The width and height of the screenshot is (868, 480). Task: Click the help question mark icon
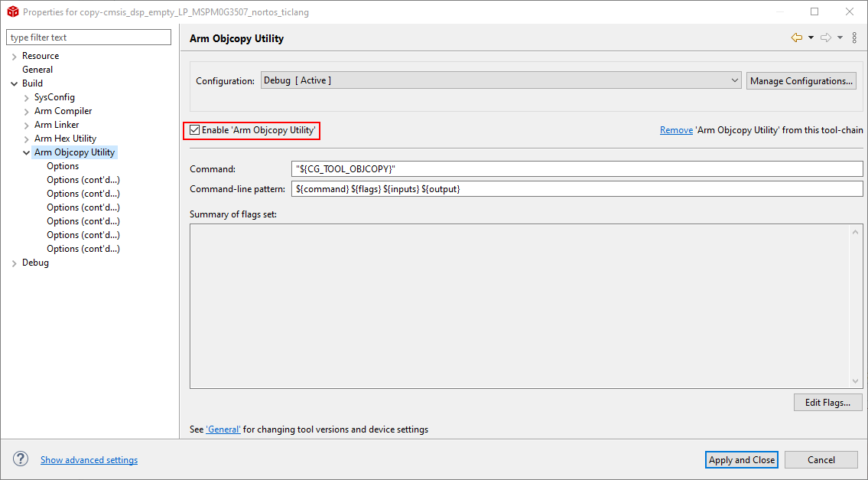(21, 459)
